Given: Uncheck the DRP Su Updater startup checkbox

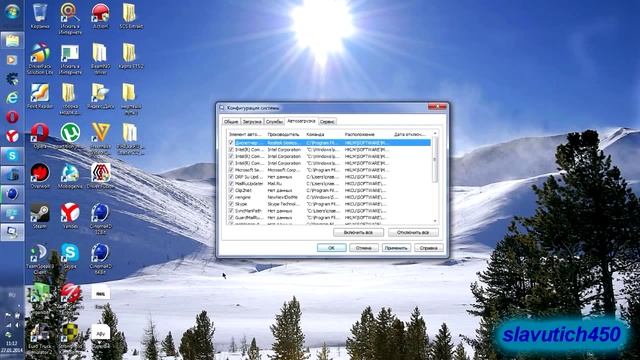Looking at the screenshot, I should 231,177.
